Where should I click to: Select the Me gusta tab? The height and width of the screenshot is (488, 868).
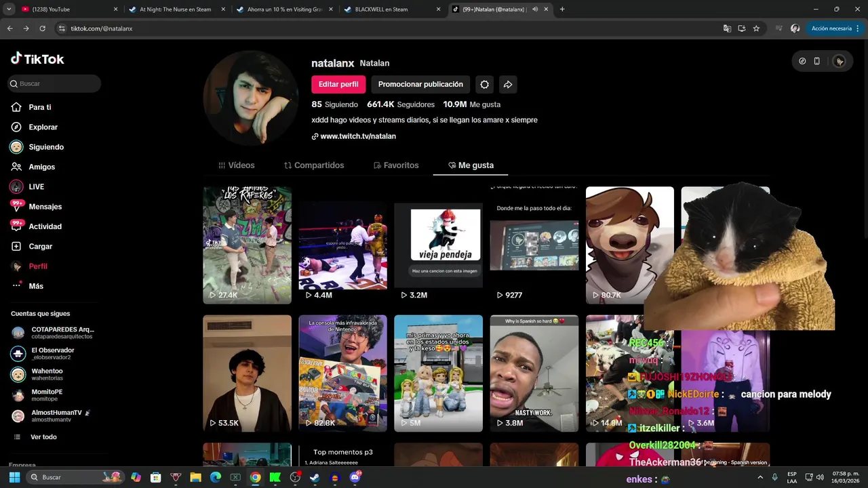point(471,165)
